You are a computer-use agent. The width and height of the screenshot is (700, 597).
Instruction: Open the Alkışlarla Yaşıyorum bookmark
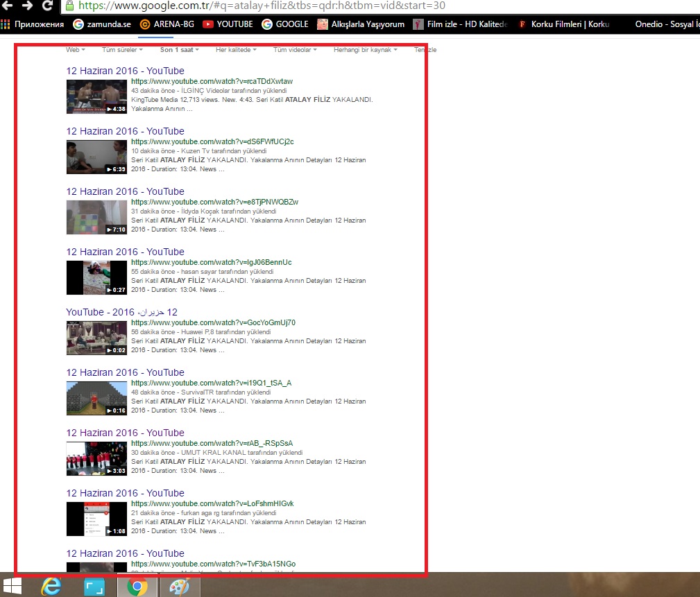(361, 24)
